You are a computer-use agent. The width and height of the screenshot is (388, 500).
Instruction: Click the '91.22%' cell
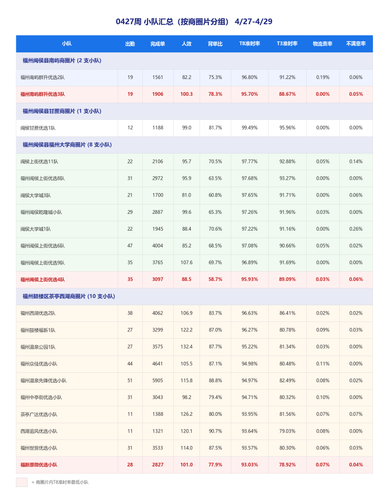click(287, 77)
